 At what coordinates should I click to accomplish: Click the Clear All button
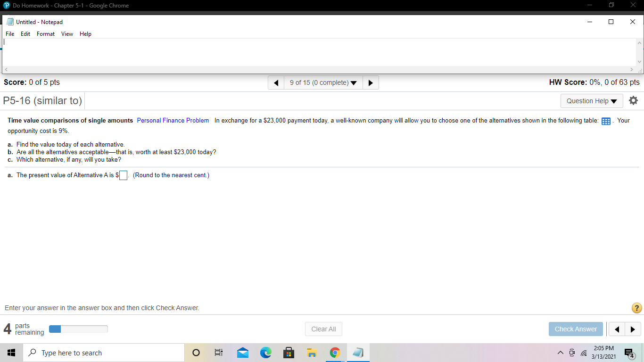[323, 329]
